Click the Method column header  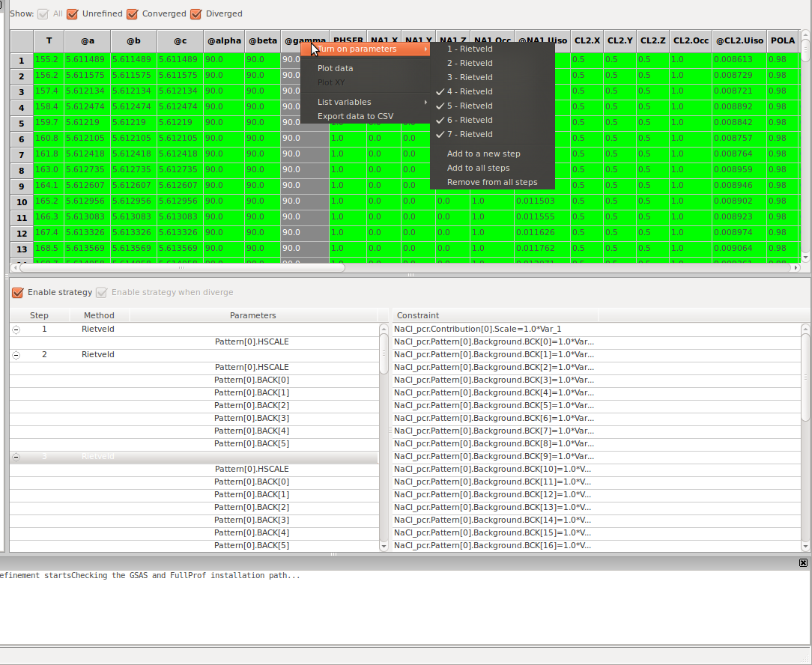coord(99,315)
